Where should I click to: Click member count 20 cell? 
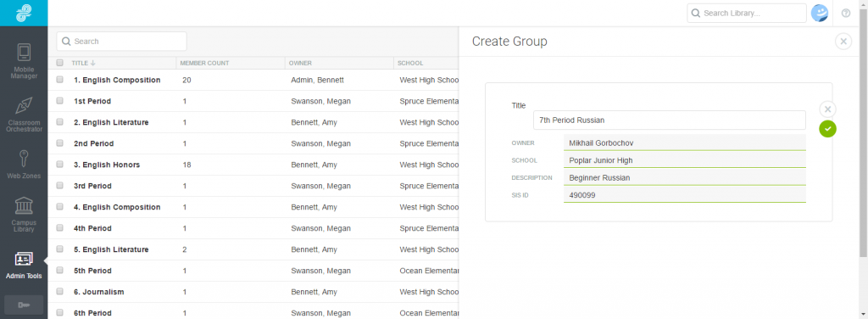186,80
